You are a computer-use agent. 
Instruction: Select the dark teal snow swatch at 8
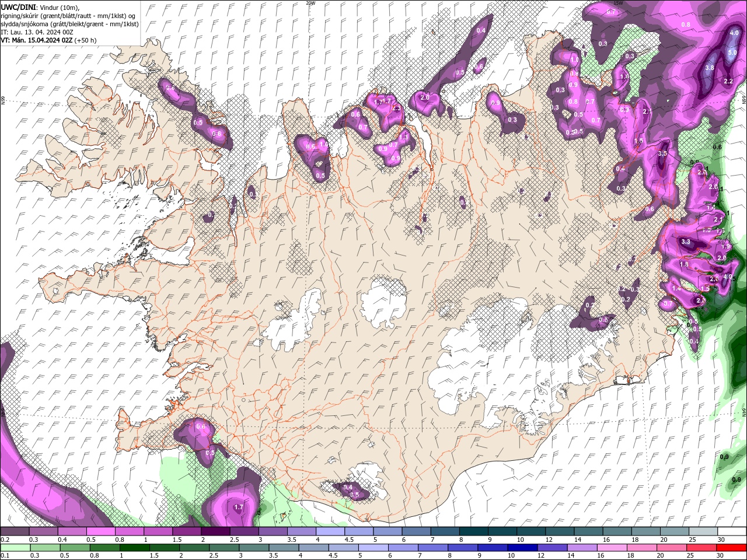[473, 531]
